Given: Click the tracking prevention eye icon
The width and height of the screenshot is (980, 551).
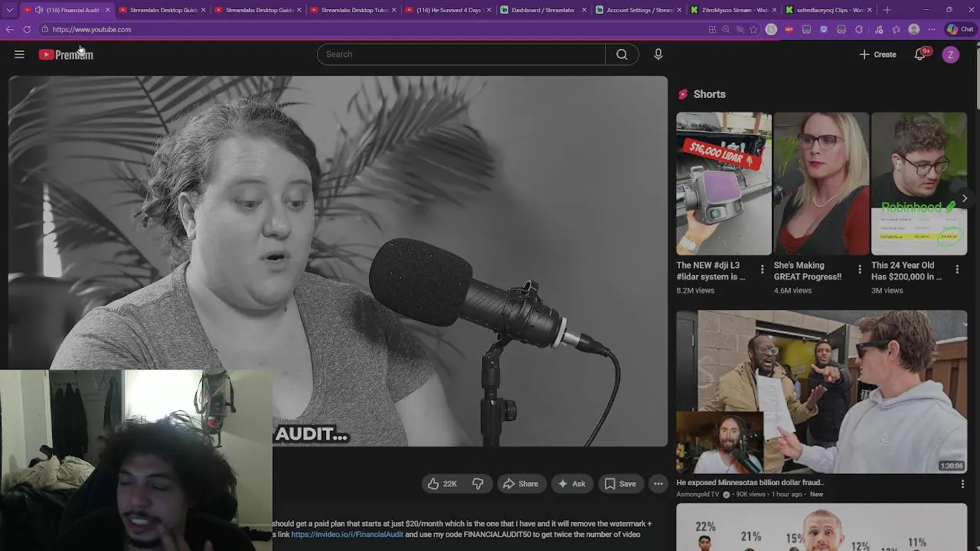Looking at the screenshot, I should [x=740, y=29].
